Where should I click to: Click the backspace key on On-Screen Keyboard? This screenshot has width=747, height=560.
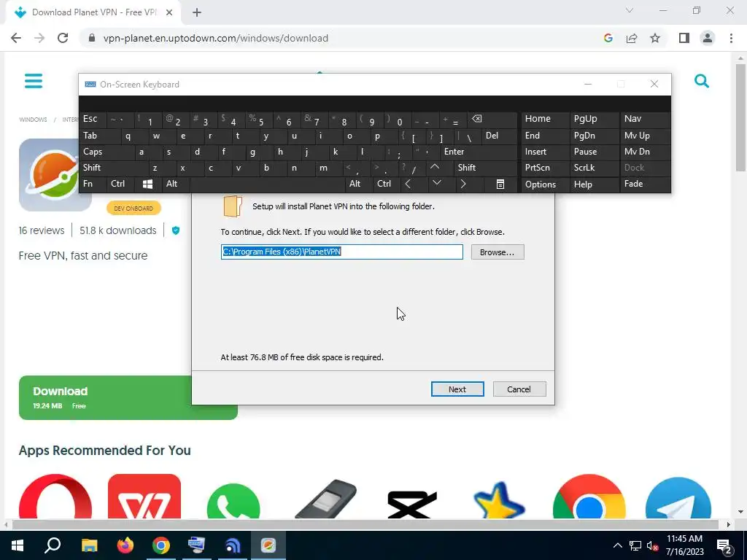pos(477,119)
